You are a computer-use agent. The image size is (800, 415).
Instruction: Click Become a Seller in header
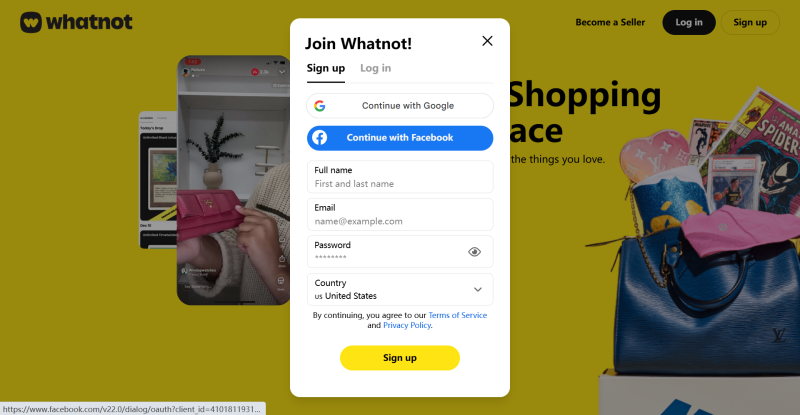click(x=610, y=22)
